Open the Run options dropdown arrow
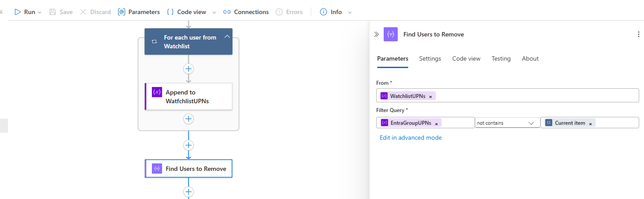Image resolution: width=644 pixels, height=199 pixels. point(40,12)
